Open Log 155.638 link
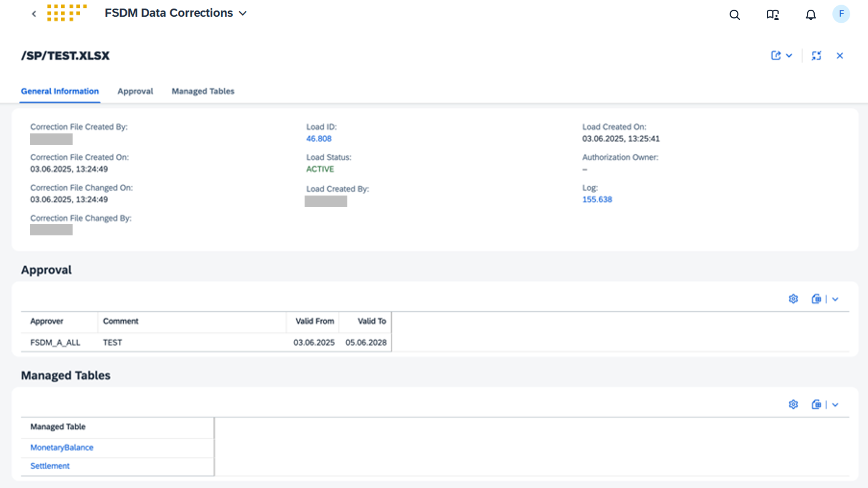The image size is (868, 488). point(597,199)
